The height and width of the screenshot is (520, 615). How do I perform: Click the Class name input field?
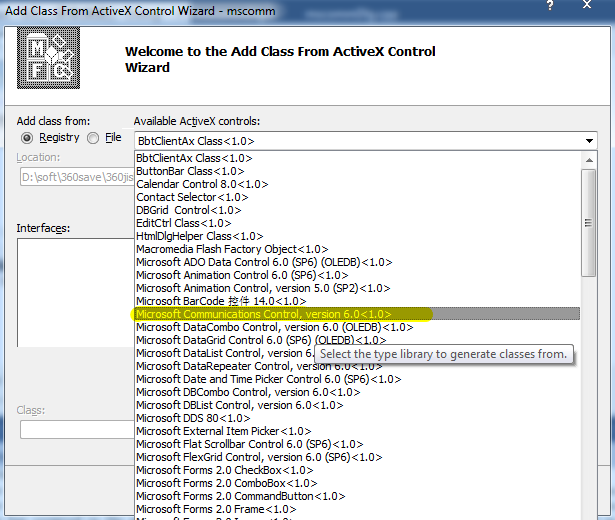77,429
